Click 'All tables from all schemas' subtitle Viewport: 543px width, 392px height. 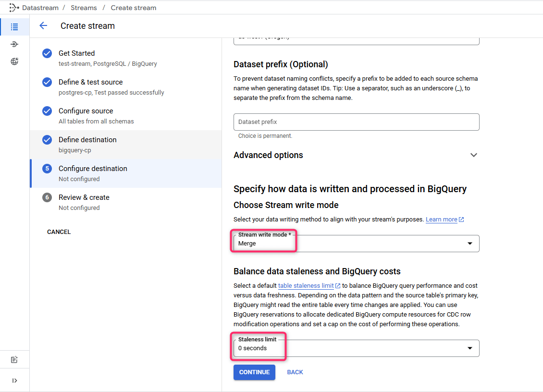coord(96,121)
